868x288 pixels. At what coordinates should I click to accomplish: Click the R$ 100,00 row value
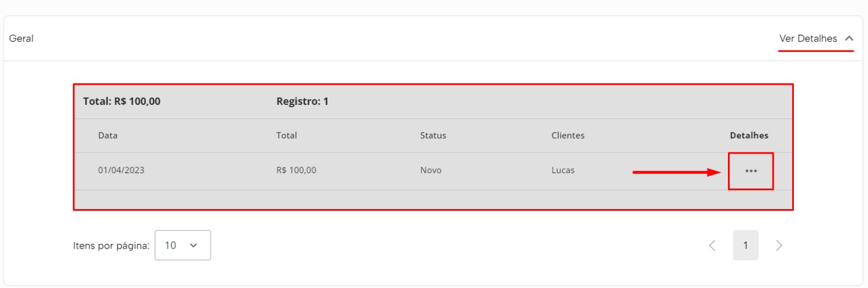pyautogui.click(x=296, y=171)
